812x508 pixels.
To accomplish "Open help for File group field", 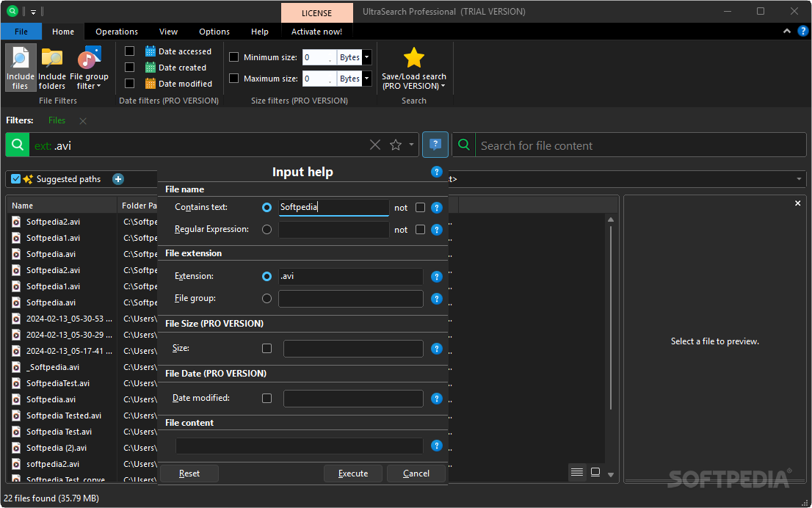I will pos(437,299).
